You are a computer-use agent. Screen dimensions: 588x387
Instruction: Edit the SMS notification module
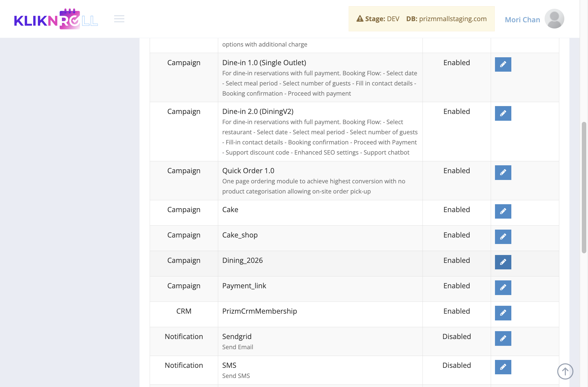point(503,367)
